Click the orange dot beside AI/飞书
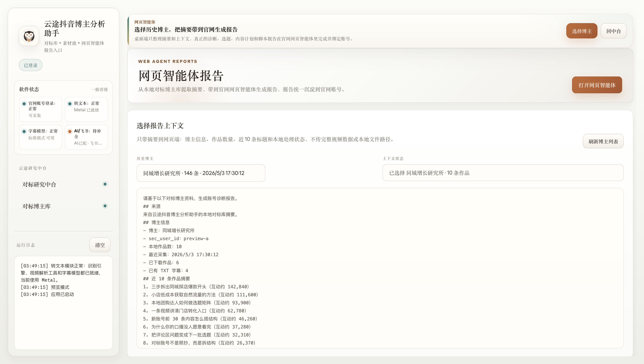 coord(70,132)
